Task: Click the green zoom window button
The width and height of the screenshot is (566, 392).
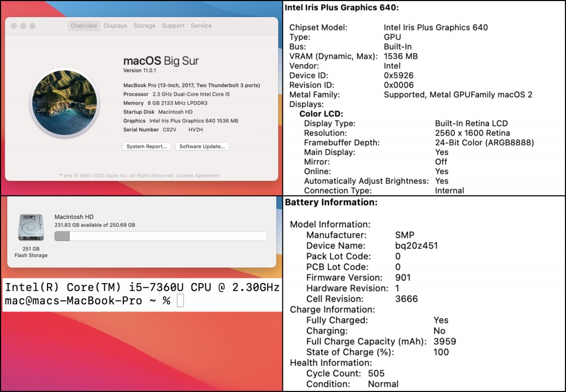Action: coord(33,26)
